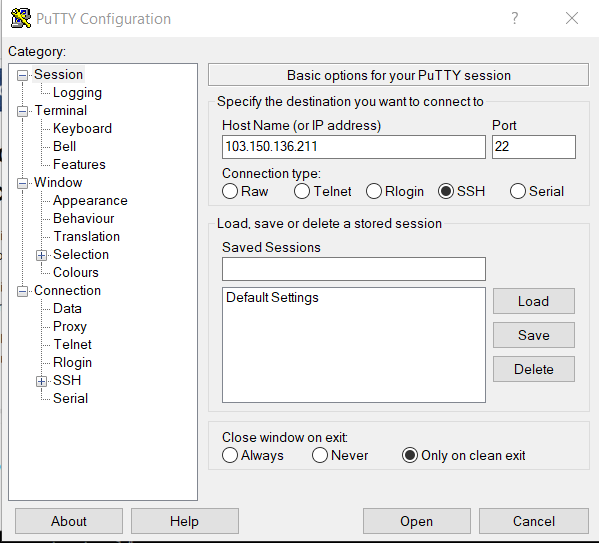Collapse the Connection category
Viewport: 599px width, 543px height.
point(23,291)
